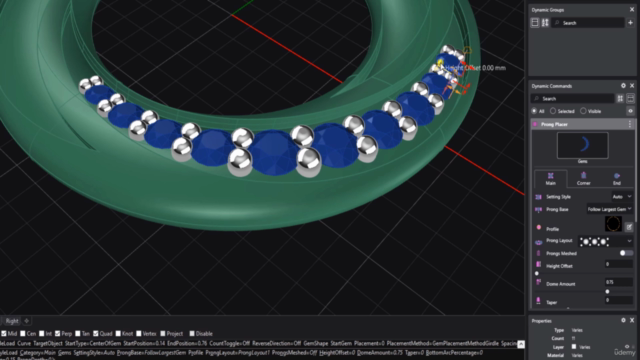Image resolution: width=640 pixels, height=360 pixels.
Task: Close the Dynamic Commands panel
Action: [632, 86]
